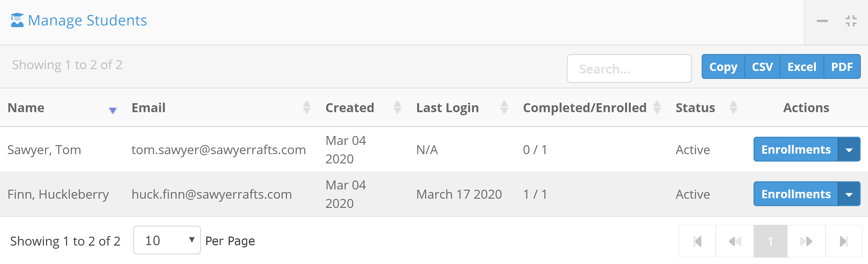Viewport: 868px width, 264px height.
Task: Go to the first page of results
Action: point(698,241)
